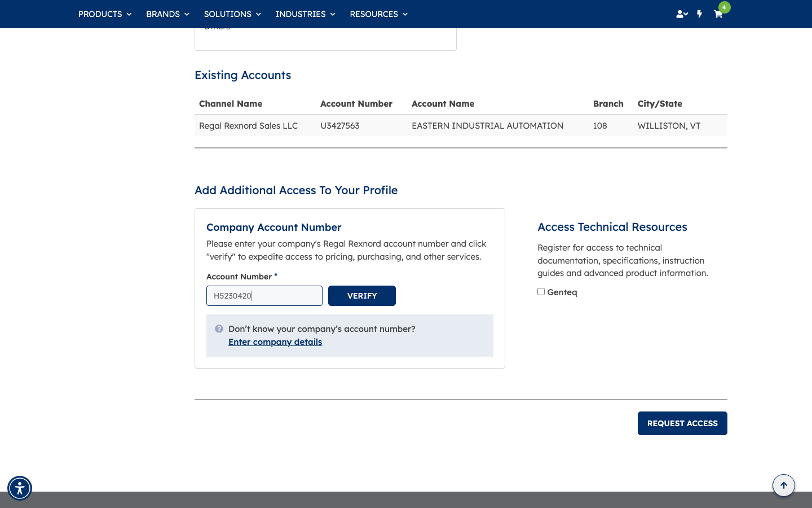This screenshot has width=812, height=508.
Task: Click the Genteq checkbox label
Action: click(562, 292)
